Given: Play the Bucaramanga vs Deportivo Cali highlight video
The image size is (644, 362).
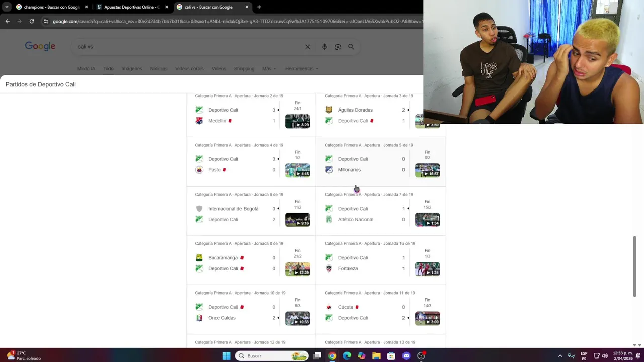Looking at the screenshot, I should (x=298, y=269).
